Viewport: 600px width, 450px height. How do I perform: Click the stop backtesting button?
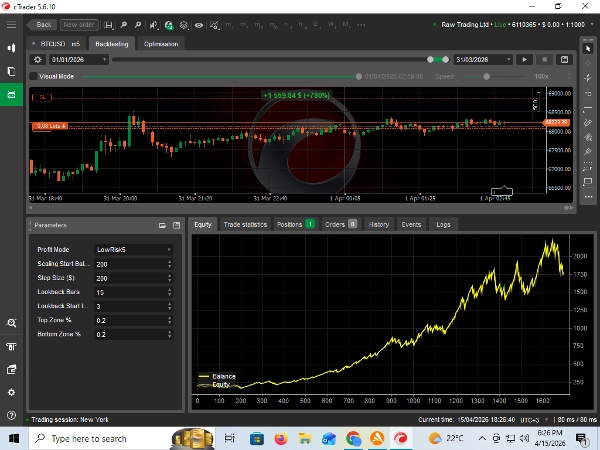point(545,60)
